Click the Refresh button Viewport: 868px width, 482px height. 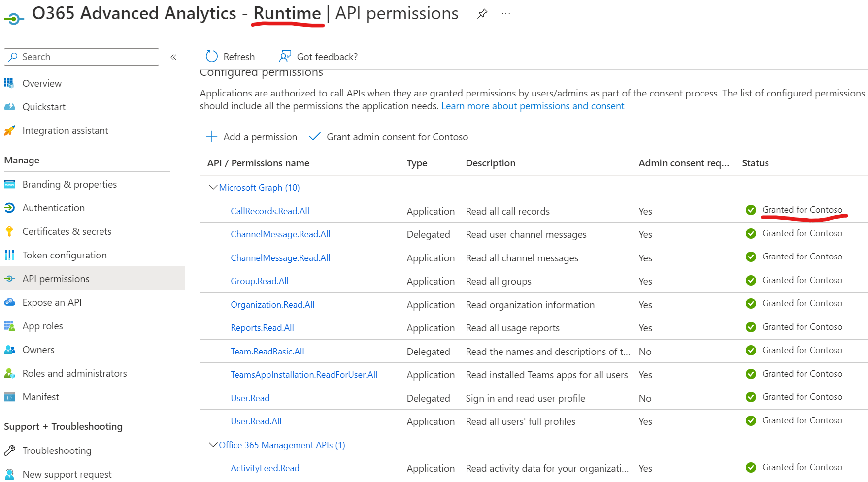coord(231,57)
